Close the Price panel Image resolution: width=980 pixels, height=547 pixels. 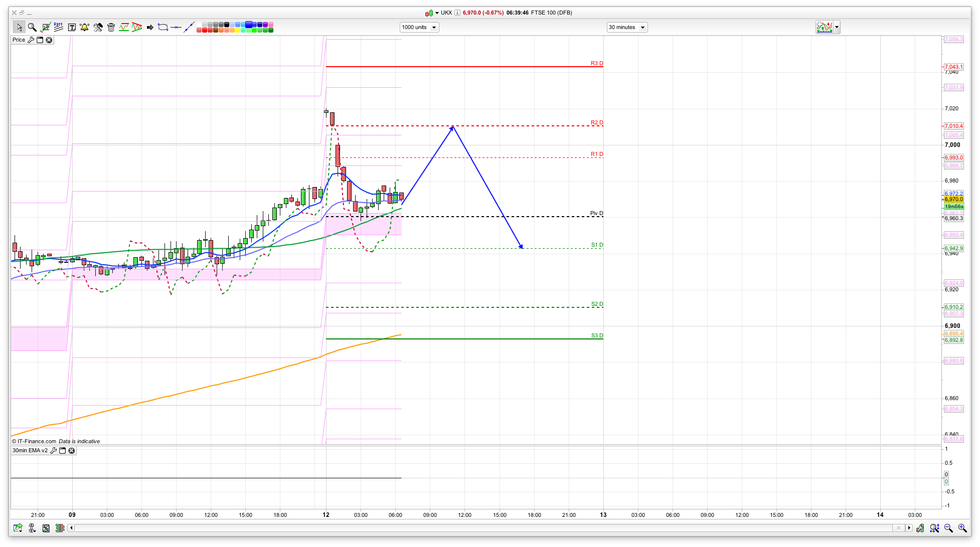tap(49, 40)
